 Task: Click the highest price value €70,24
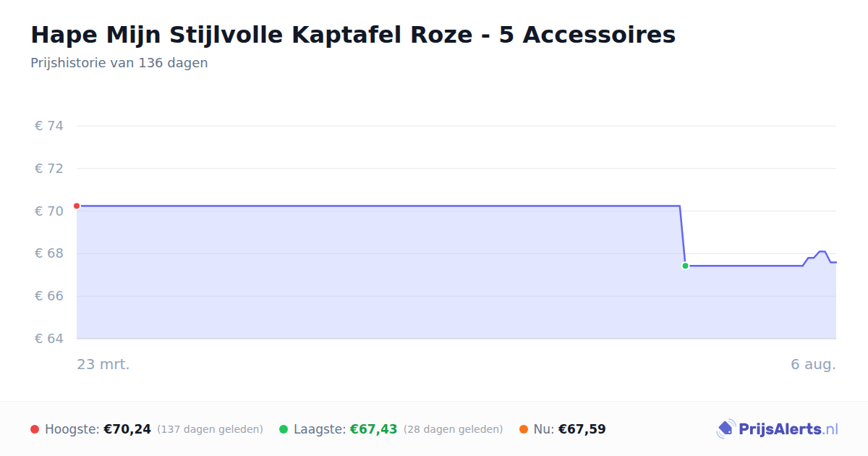(127, 429)
